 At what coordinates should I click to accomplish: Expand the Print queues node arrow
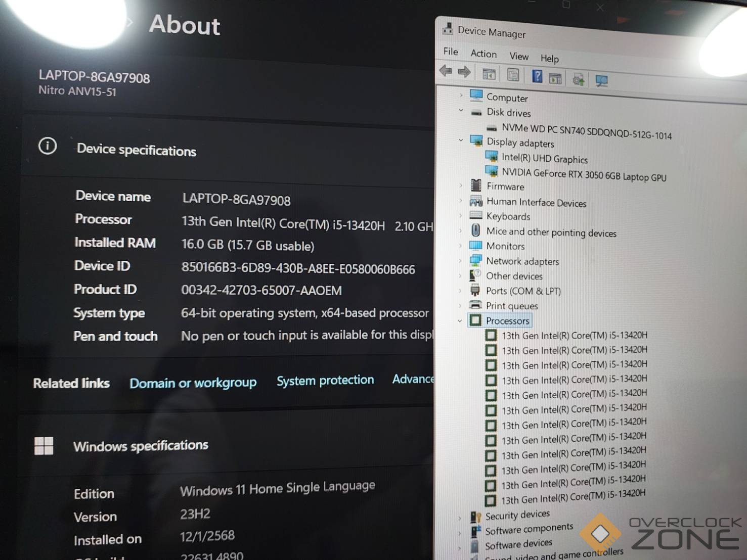coord(460,305)
